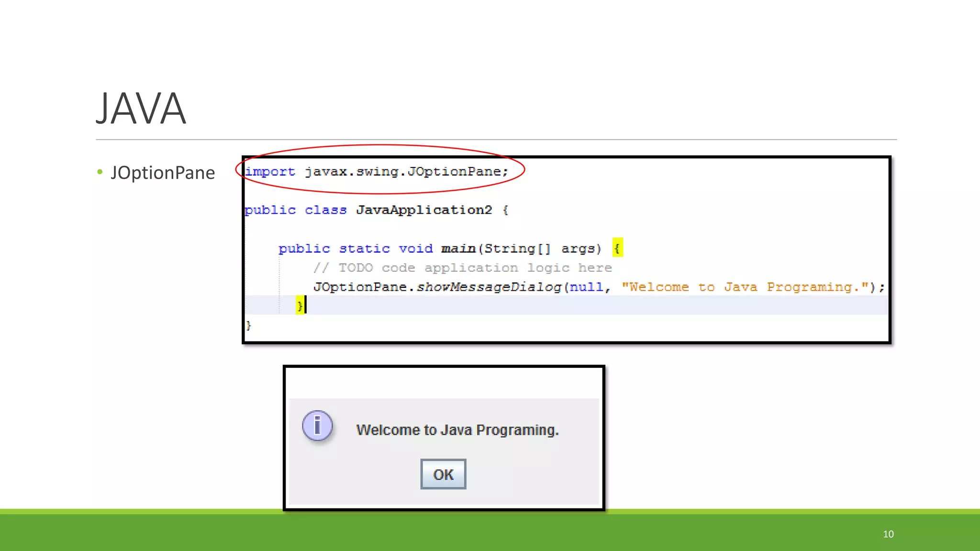
Task: Click the orange string literal "Welcome to Java Programing."
Action: coord(745,287)
